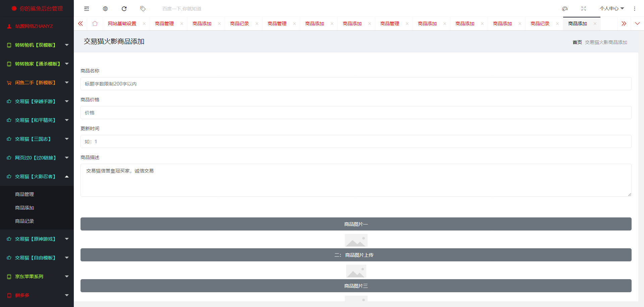
Task: Expand the 闲鱼二手【新模板】 sidebar menu
Action: (37, 83)
